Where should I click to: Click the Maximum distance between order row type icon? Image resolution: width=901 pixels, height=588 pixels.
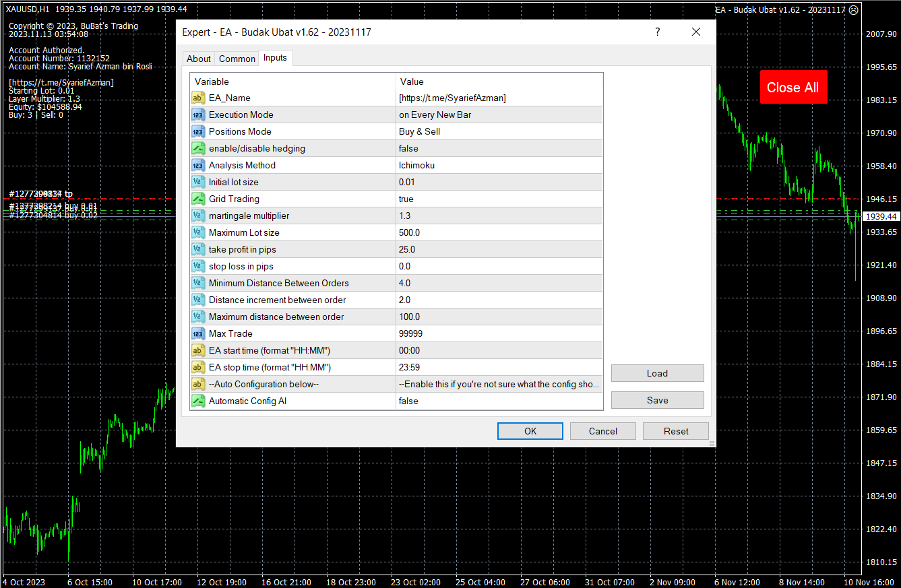tap(198, 317)
